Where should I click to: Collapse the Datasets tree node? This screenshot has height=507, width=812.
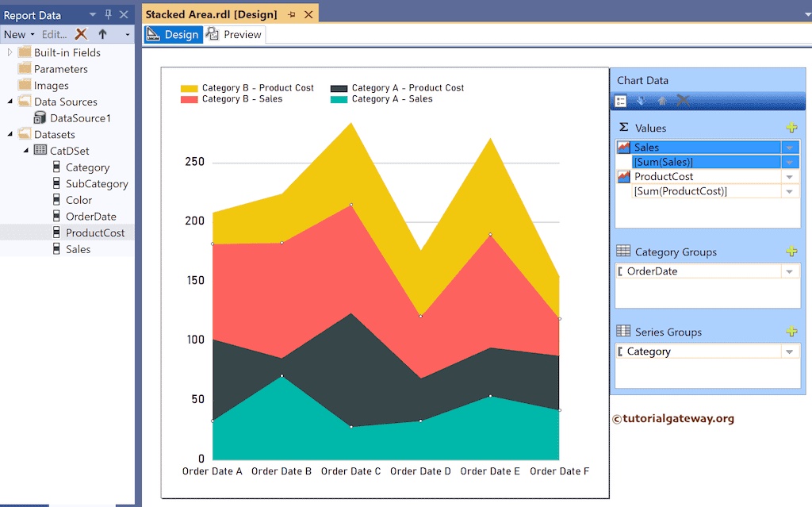[x=10, y=135]
